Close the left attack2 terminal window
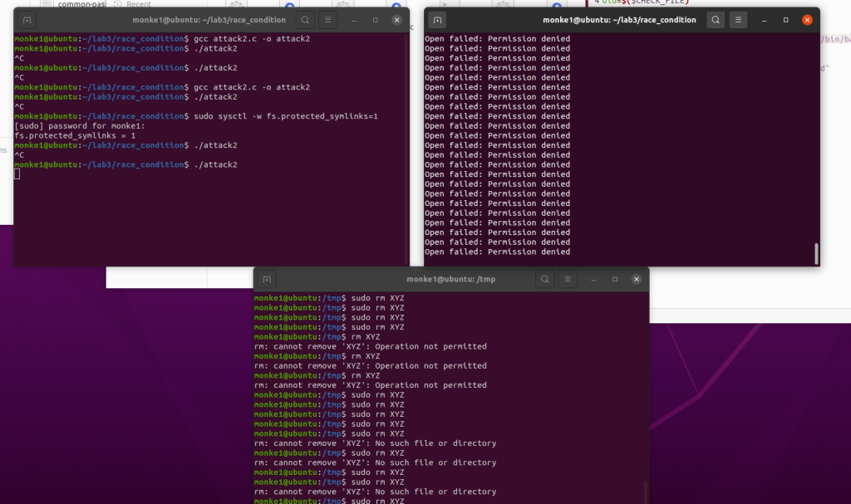Viewport: 851px width, 504px height. click(396, 20)
